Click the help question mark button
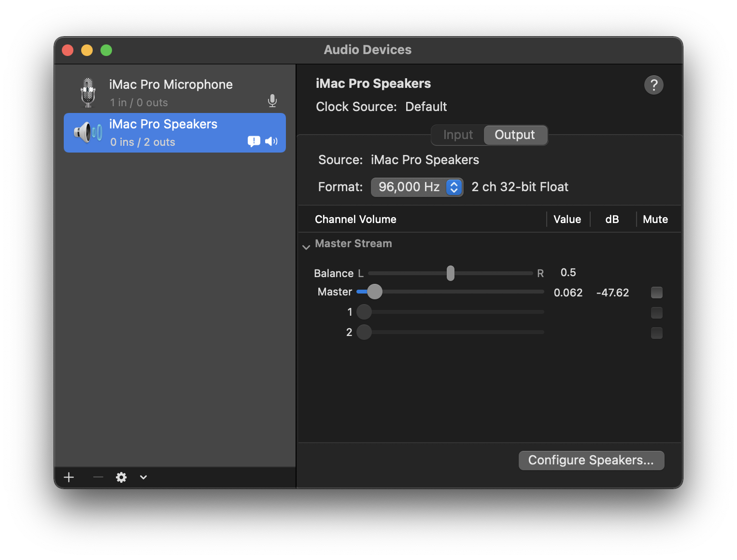This screenshot has height=560, width=737. (x=653, y=85)
